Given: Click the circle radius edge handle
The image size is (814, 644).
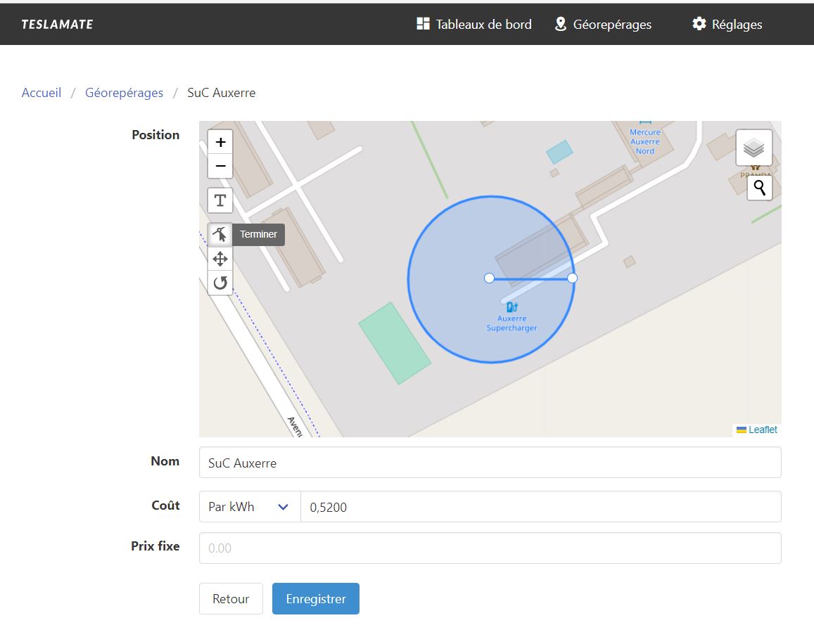Looking at the screenshot, I should click(572, 278).
